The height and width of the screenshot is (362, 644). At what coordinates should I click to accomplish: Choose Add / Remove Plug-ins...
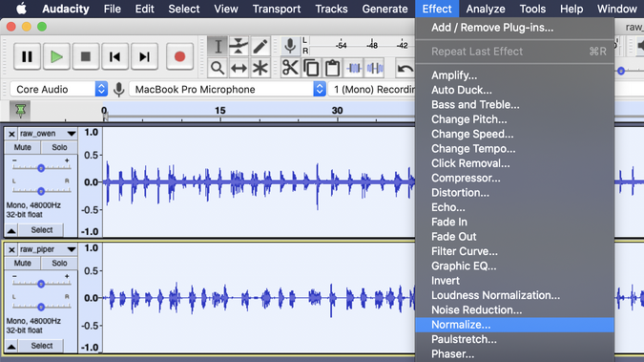tap(514, 28)
